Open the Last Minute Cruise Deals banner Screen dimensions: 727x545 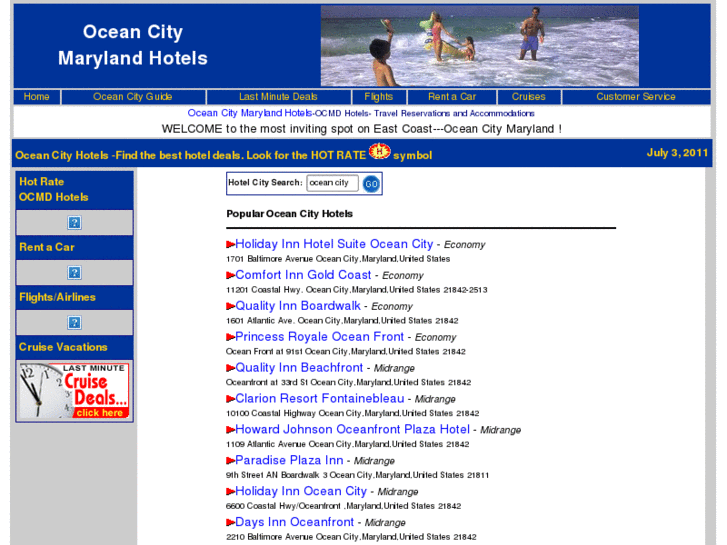point(74,391)
